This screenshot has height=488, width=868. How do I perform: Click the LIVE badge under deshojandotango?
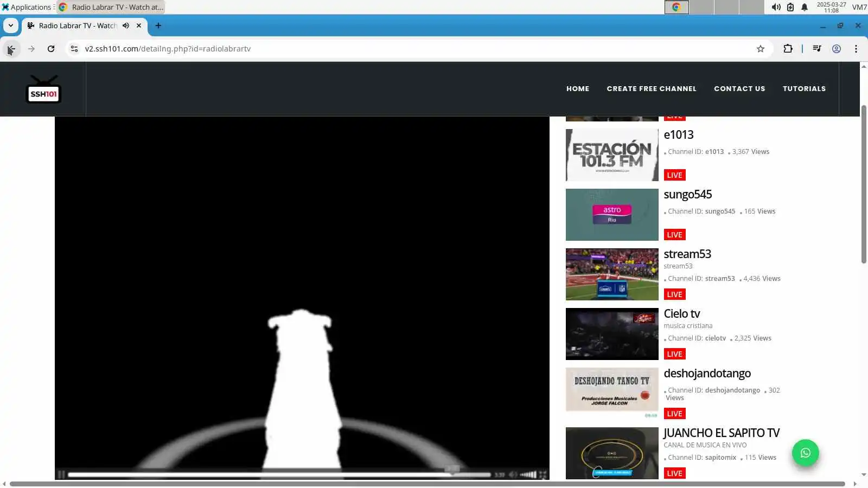(x=675, y=414)
